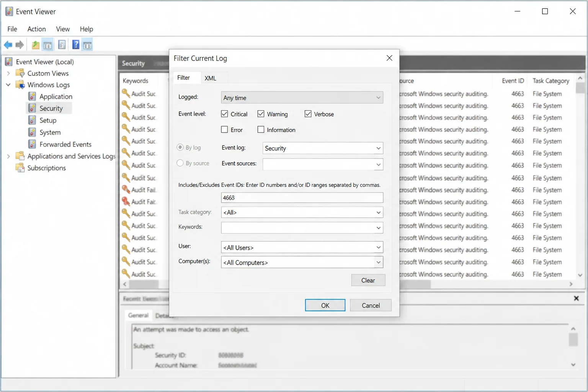Click the Back arrow toolbar icon
This screenshot has height=392, width=588.
tap(8, 45)
